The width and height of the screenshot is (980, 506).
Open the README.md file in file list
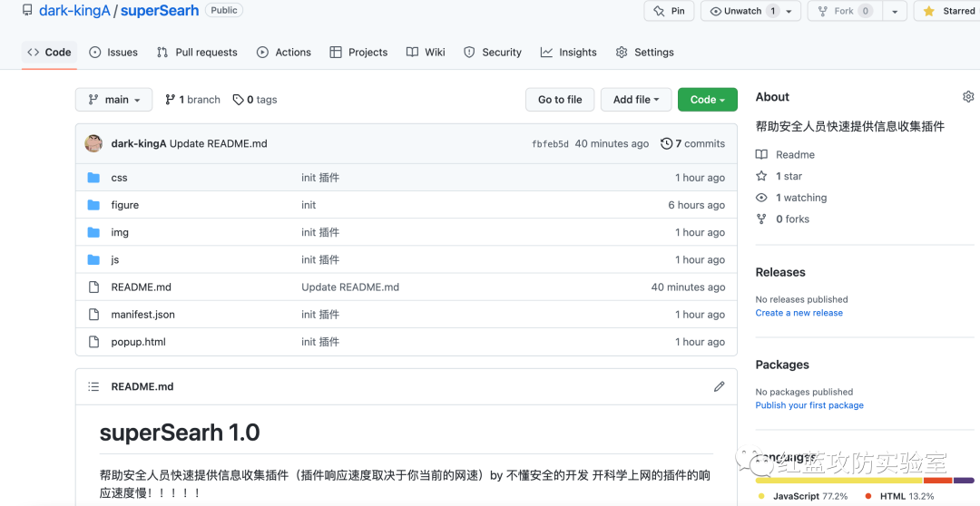(142, 287)
